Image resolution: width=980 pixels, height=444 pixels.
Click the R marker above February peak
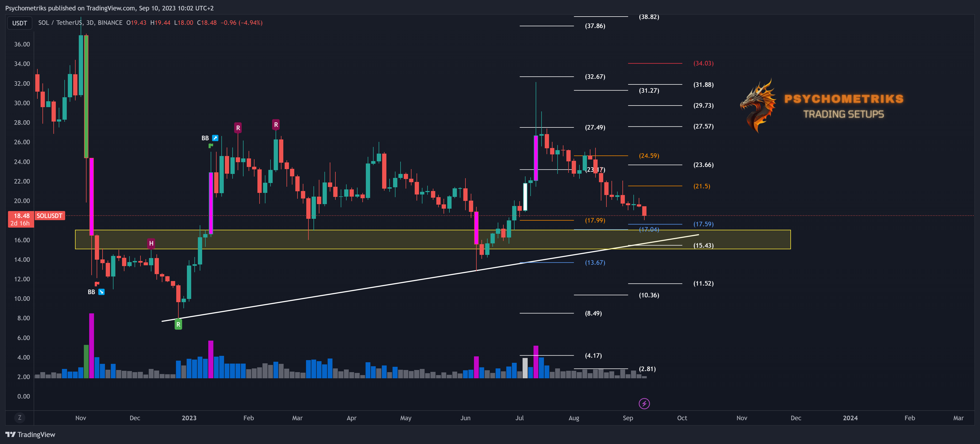(276, 124)
